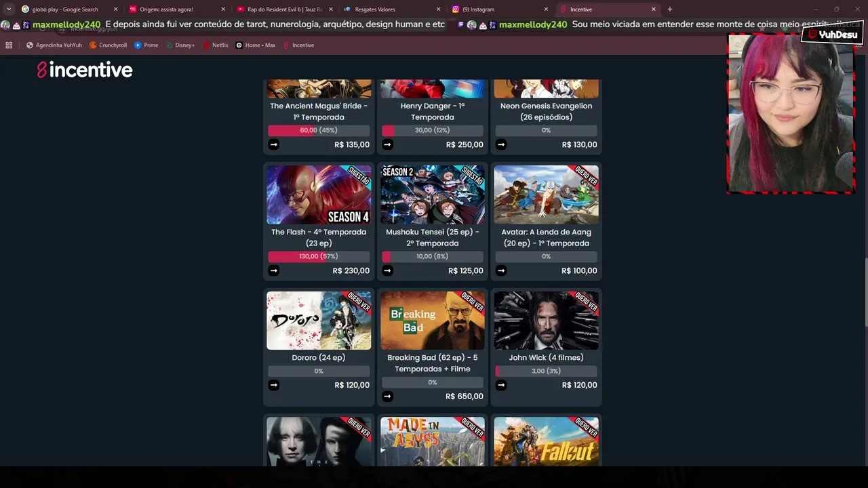Viewport: 868px width, 488px height.
Task: Open the Dororo thumbnail
Action: pyautogui.click(x=319, y=321)
